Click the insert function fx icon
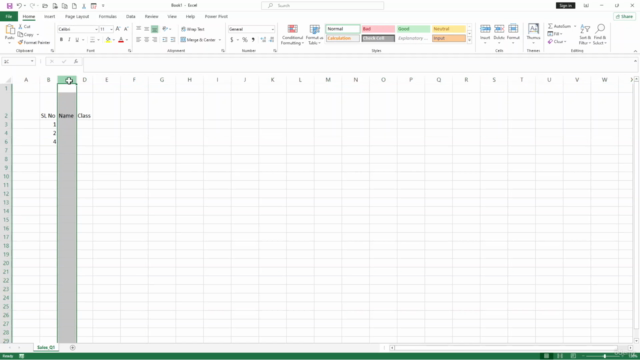 [x=76, y=61]
